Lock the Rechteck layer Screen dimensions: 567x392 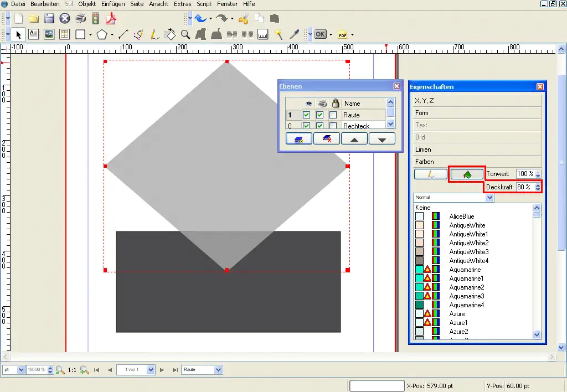pos(333,125)
